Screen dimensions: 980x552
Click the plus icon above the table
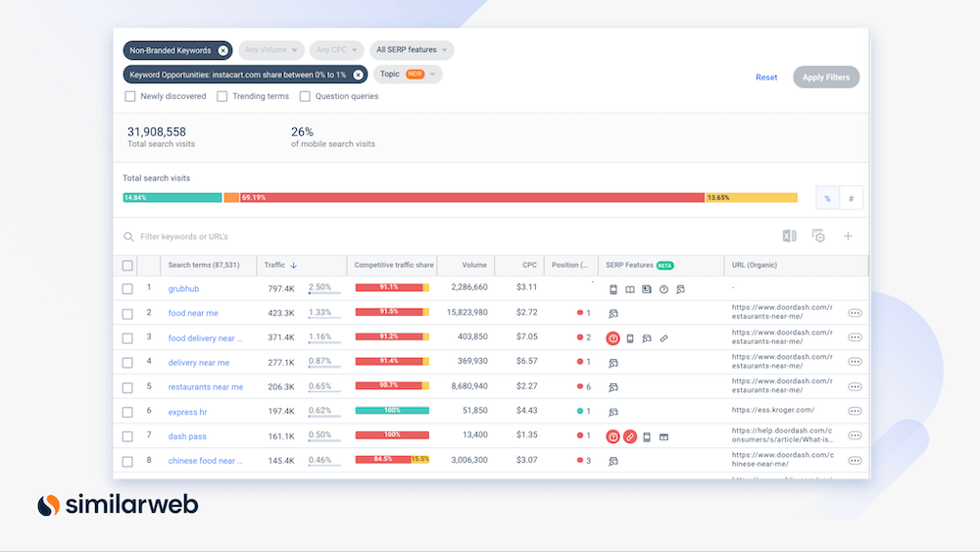point(849,236)
